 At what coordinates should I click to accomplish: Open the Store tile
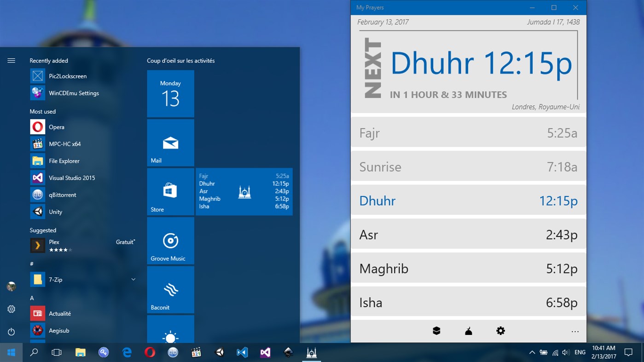coord(170,191)
